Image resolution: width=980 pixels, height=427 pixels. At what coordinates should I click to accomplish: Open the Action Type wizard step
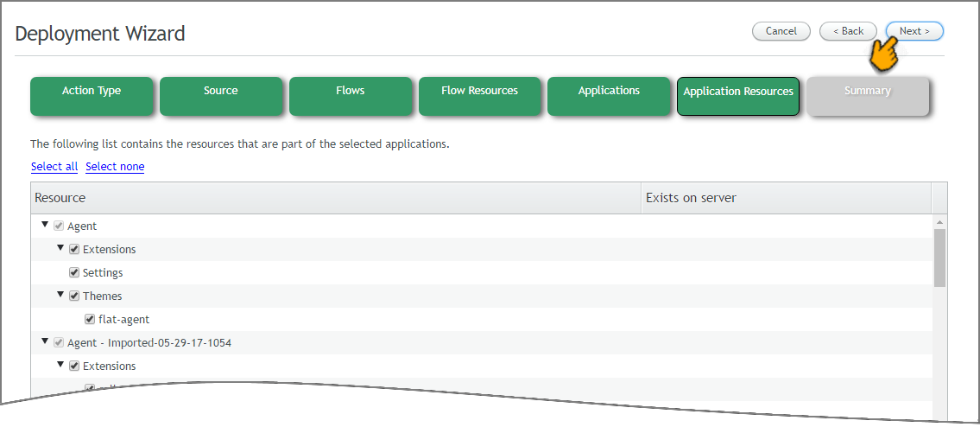click(x=92, y=97)
